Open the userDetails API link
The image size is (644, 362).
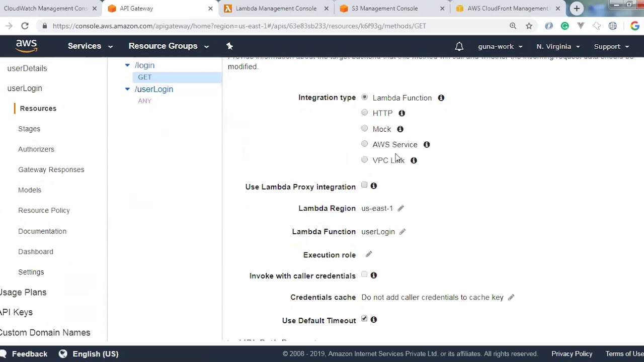[27, 68]
